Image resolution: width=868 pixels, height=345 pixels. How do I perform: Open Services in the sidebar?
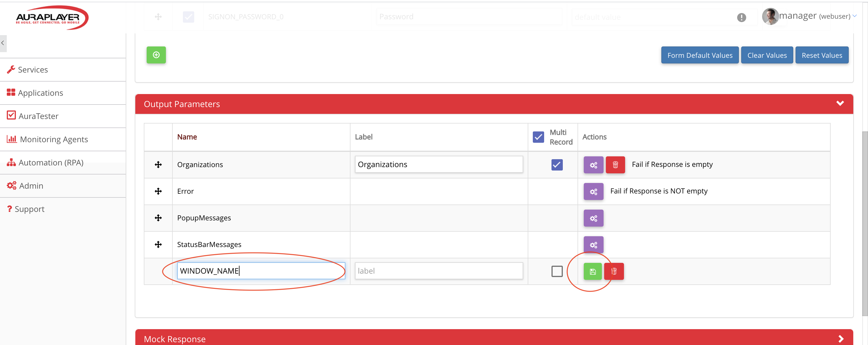[x=33, y=69]
